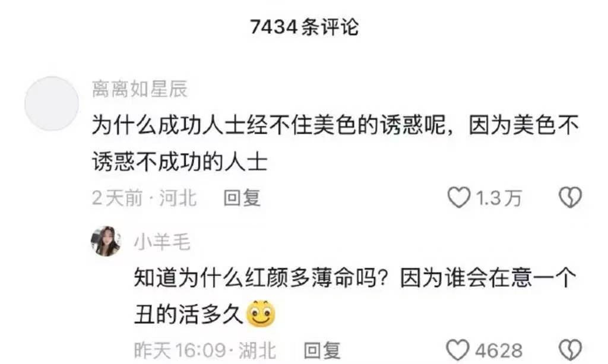Open username 离离如星辰
608x364 pixels.
click(x=140, y=88)
